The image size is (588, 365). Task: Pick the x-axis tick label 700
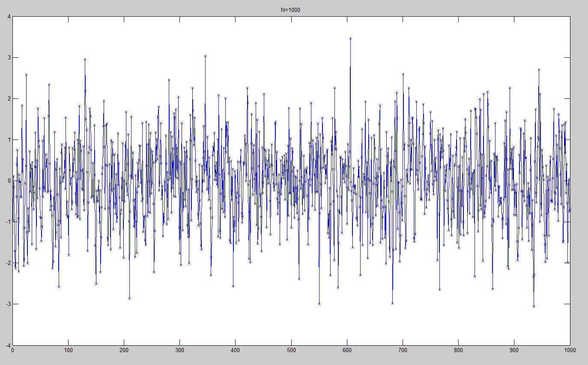click(x=403, y=350)
